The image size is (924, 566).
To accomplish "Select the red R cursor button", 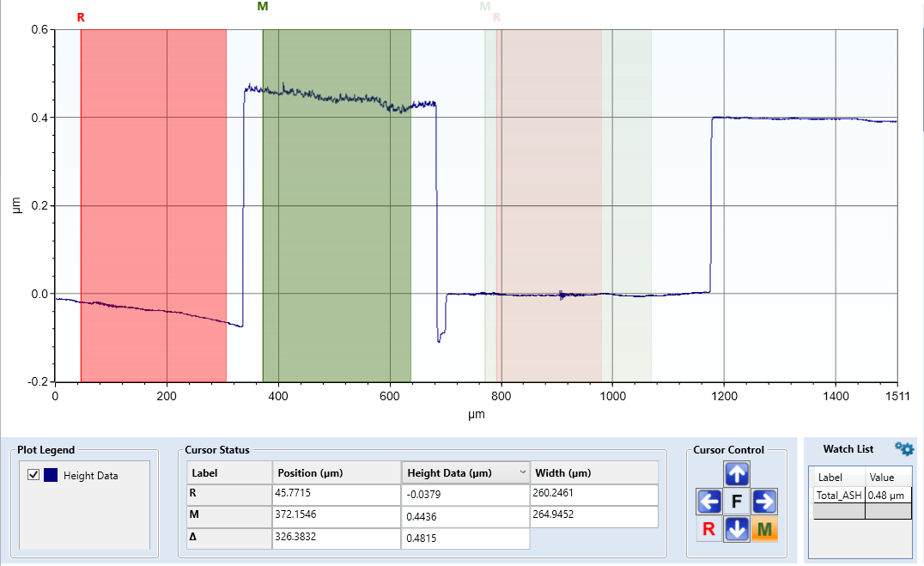I will point(709,529).
